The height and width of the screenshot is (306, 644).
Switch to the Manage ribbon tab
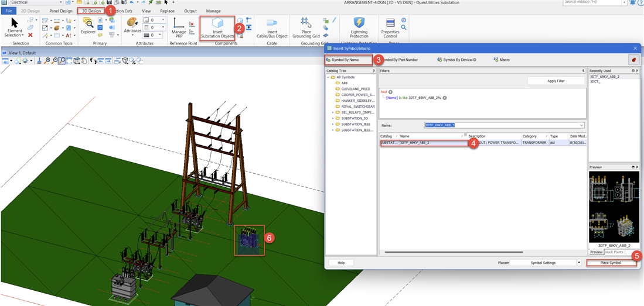tap(213, 11)
